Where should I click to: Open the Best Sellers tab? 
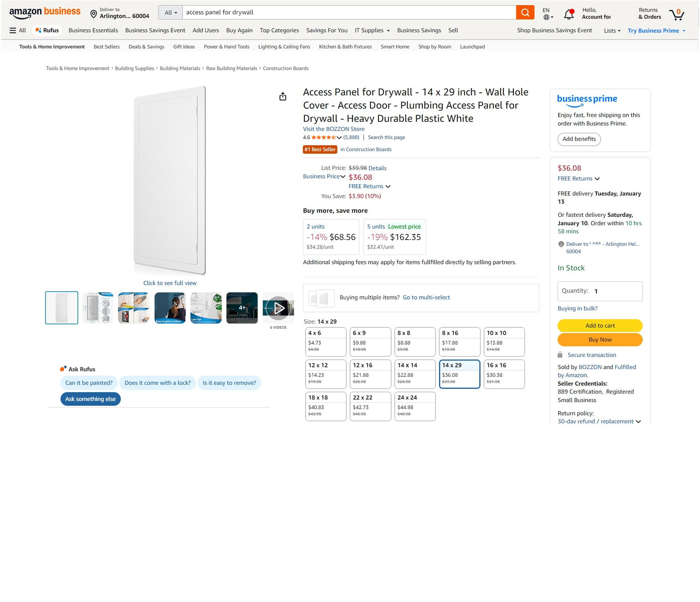tap(106, 47)
